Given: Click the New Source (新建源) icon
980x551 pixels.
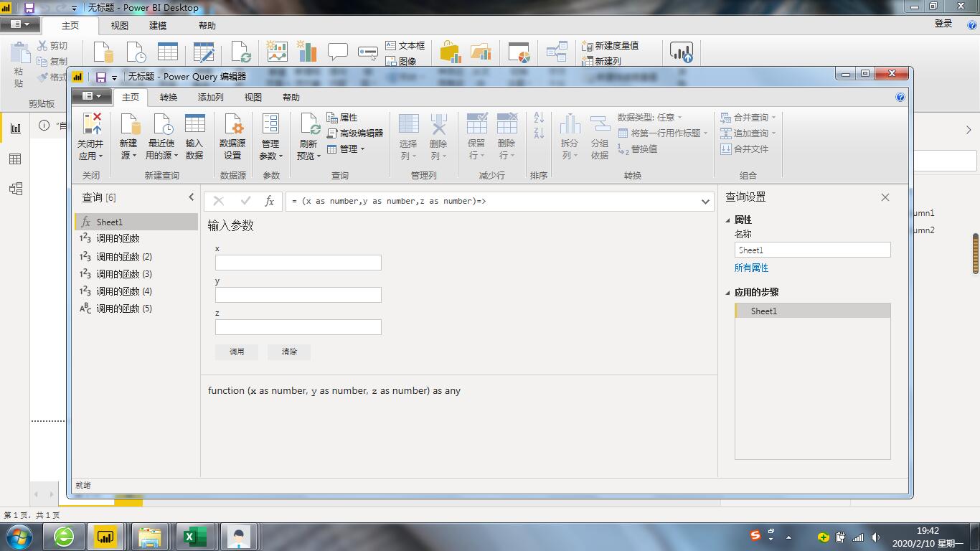Looking at the screenshot, I should pos(129,123).
